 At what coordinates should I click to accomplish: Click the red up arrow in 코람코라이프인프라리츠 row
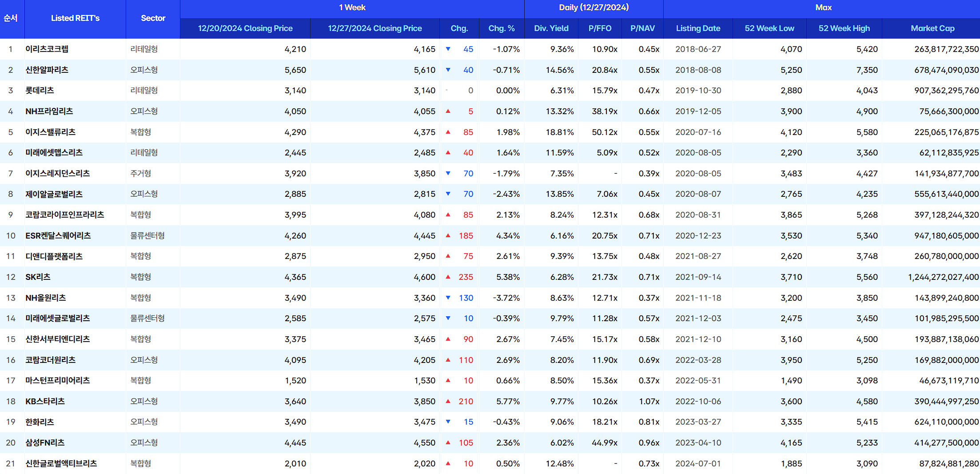[x=448, y=215]
